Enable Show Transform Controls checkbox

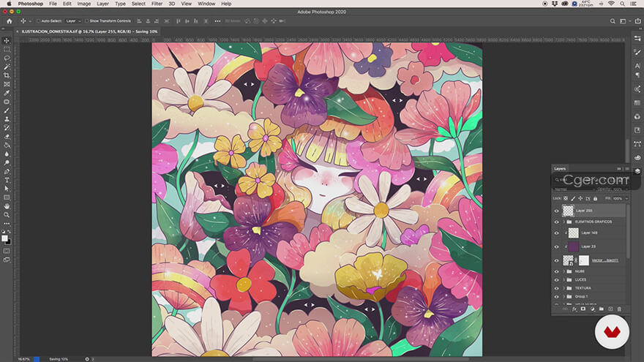click(x=86, y=21)
